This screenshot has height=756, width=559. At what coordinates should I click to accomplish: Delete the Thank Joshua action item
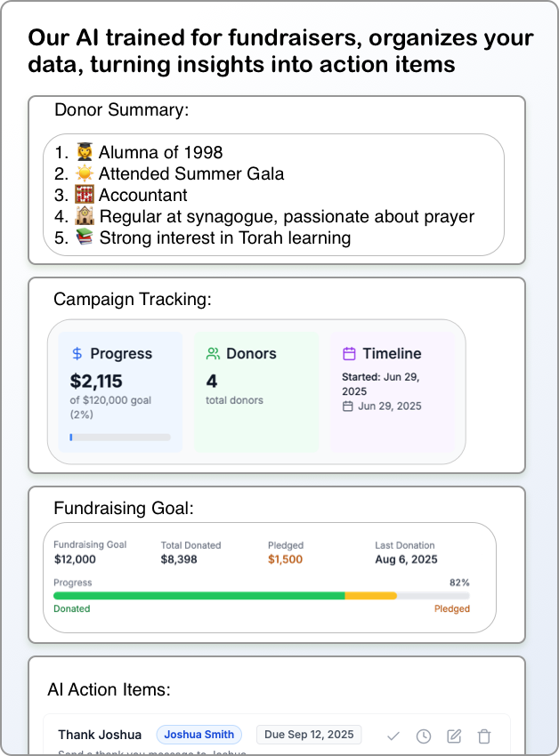pos(484,736)
